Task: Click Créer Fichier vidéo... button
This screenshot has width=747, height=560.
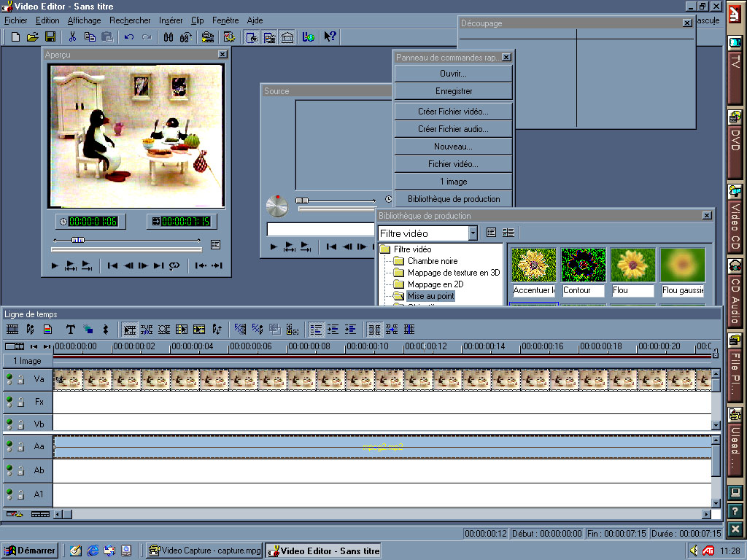Action: (453, 112)
